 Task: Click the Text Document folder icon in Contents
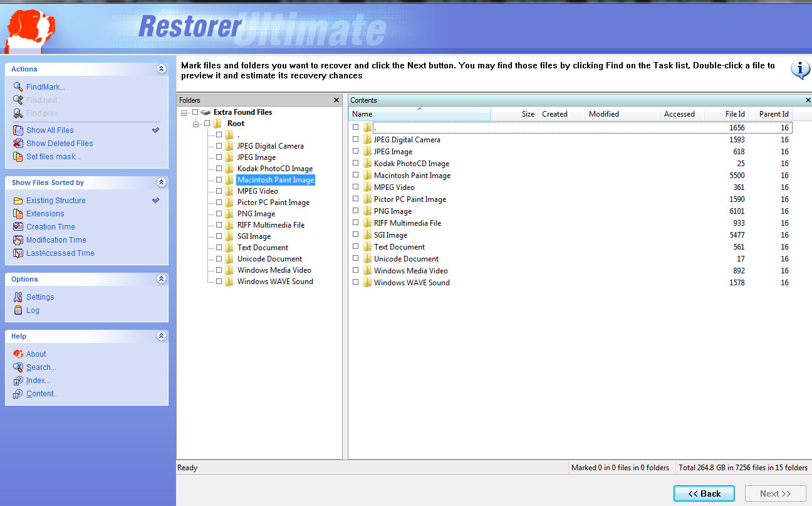(367, 247)
